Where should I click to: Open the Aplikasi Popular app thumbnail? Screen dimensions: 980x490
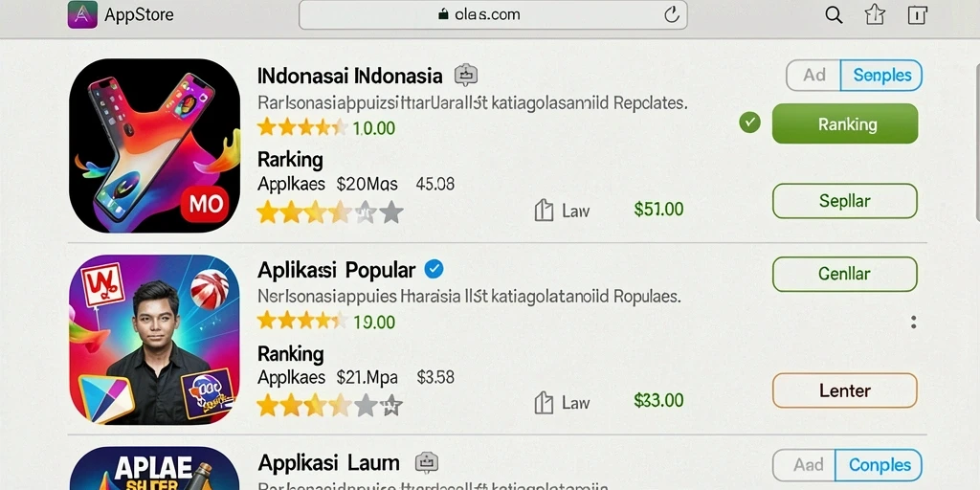point(154,340)
